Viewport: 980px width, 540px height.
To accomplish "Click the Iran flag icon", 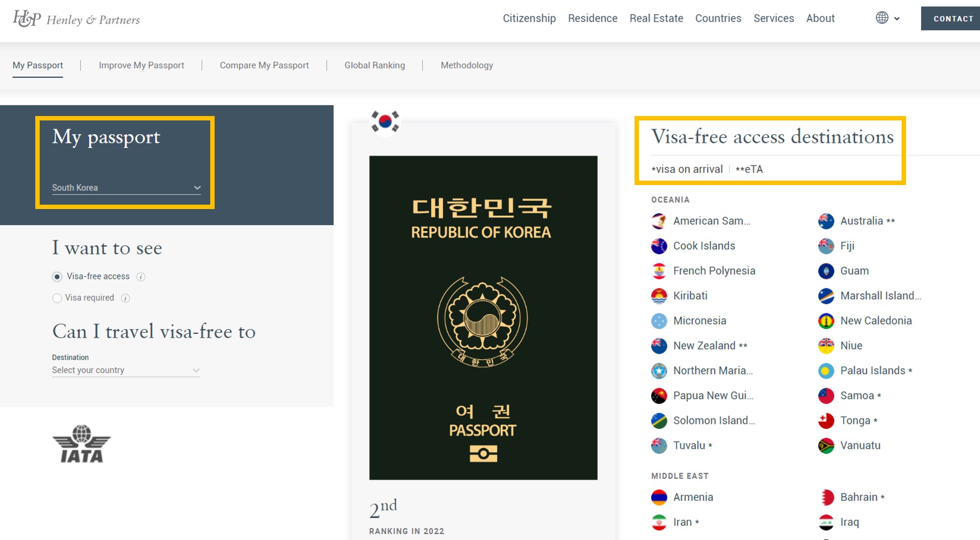I will click(x=659, y=522).
